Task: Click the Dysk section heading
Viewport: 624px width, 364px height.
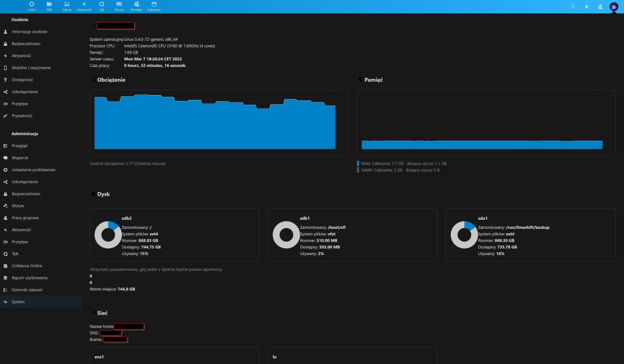Action: 104,194
